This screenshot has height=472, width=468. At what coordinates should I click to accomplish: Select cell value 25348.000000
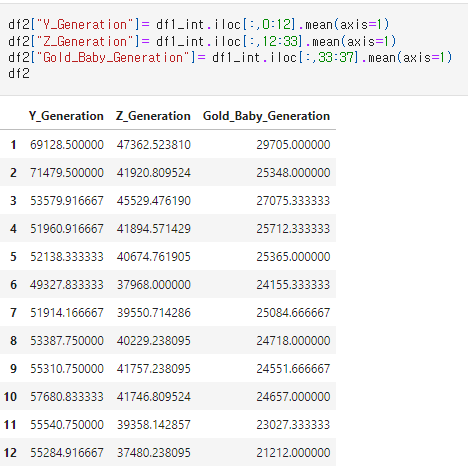[x=293, y=173]
